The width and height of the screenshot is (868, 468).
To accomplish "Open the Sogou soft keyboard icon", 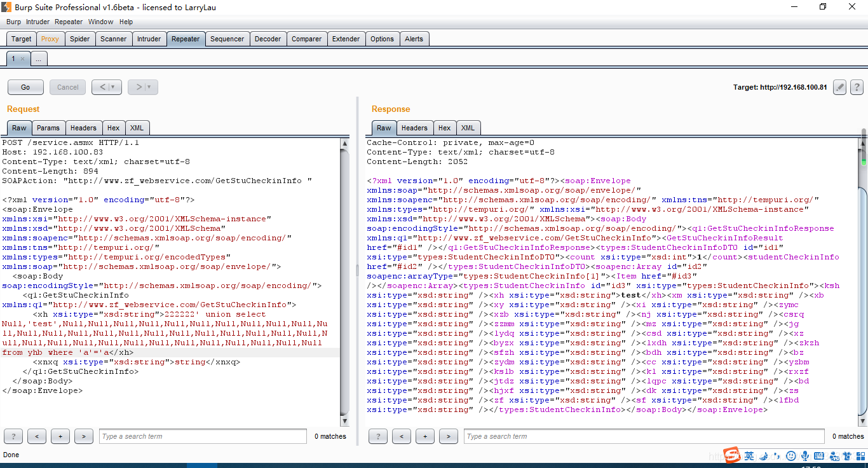I will [x=819, y=456].
